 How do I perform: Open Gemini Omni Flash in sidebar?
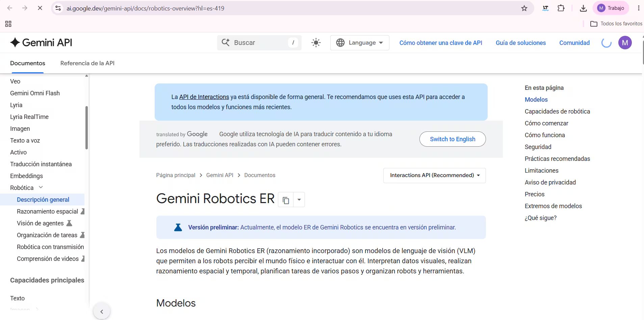pyautogui.click(x=35, y=93)
